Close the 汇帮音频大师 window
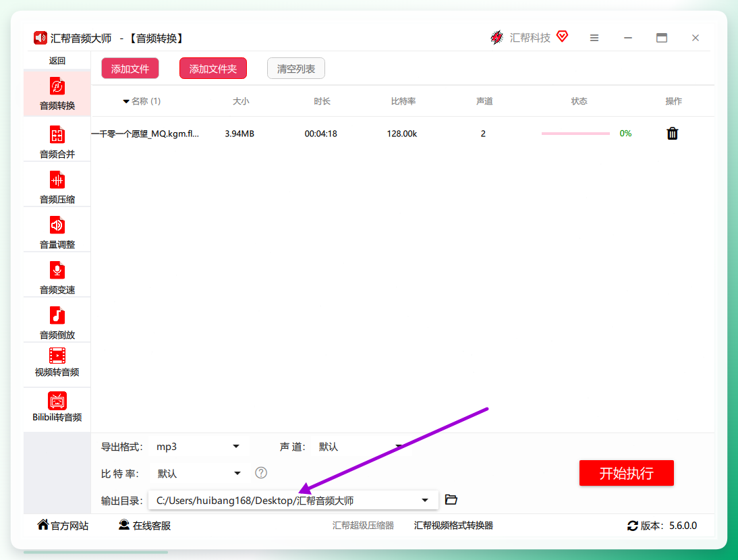Screen dimensions: 738x560 696,38
